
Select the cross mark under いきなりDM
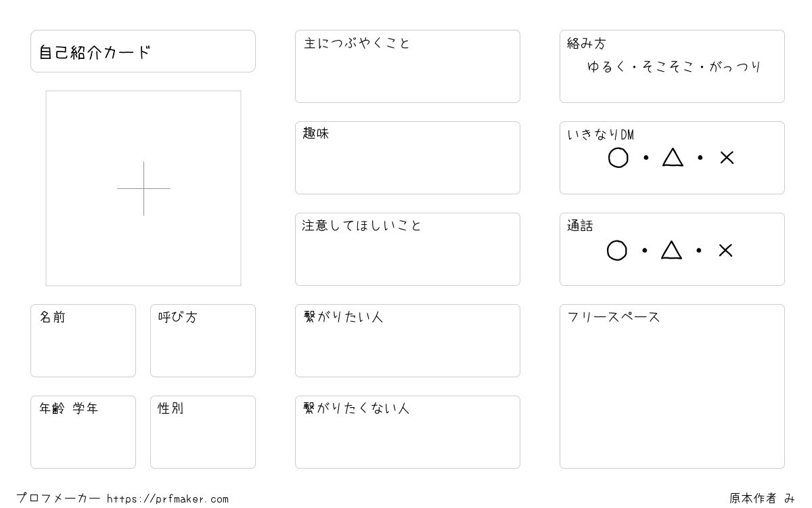[x=727, y=158]
